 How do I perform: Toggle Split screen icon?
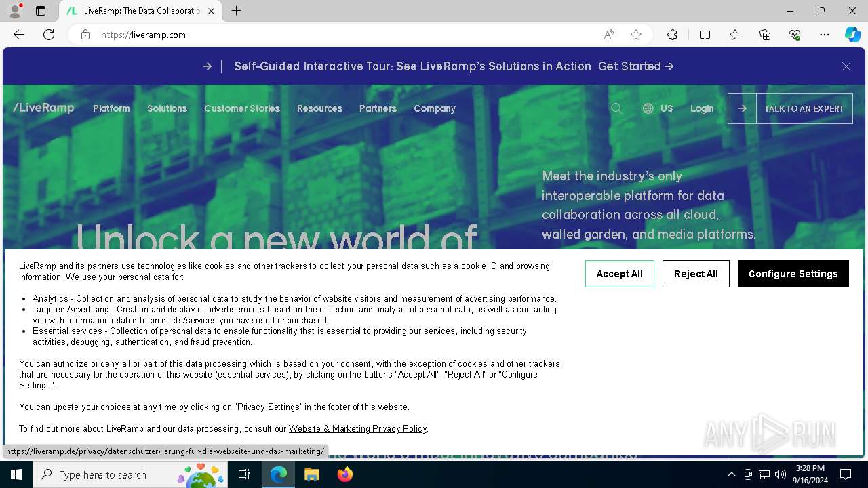pyautogui.click(x=705, y=35)
